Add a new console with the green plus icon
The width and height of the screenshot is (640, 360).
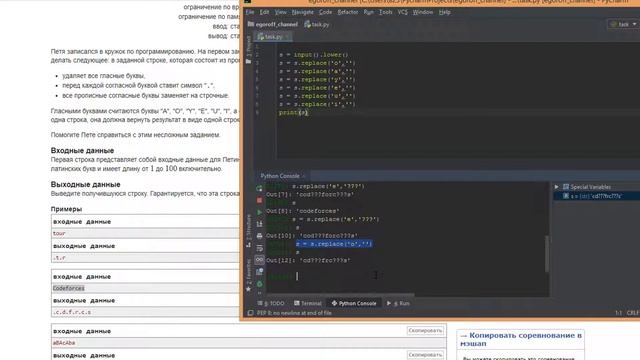[259, 284]
